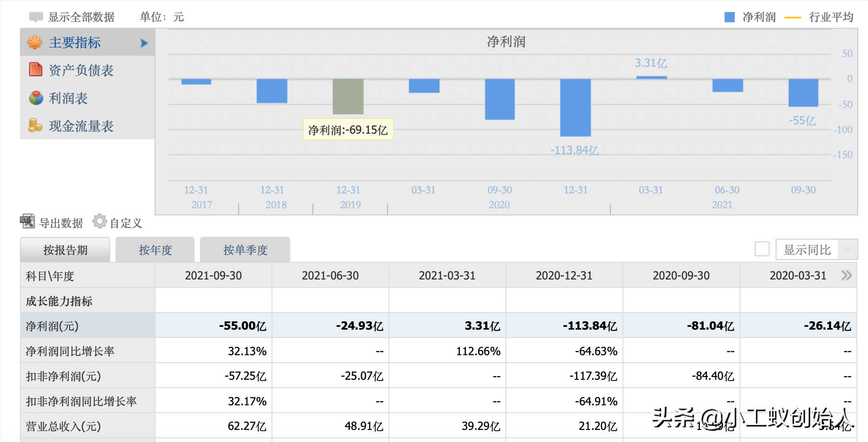Click the -117.39亿 cell
This screenshot has width=868, height=442.
(x=564, y=376)
